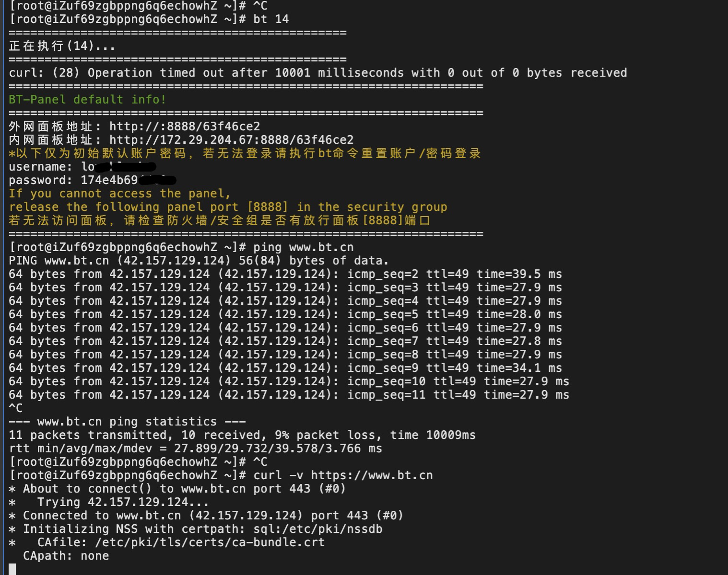
Task: Click the 'Initializing NSS with certpath' line
Action: point(196,529)
